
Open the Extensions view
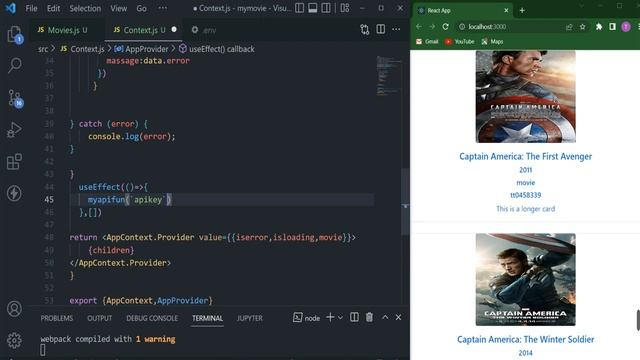point(14,162)
